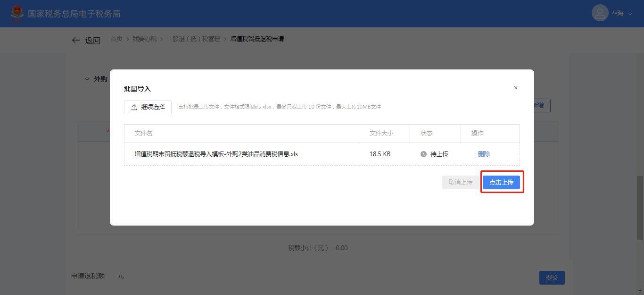The height and width of the screenshot is (295, 644).
Task: Go to 首页 in the breadcrumb
Action: tap(116, 39)
